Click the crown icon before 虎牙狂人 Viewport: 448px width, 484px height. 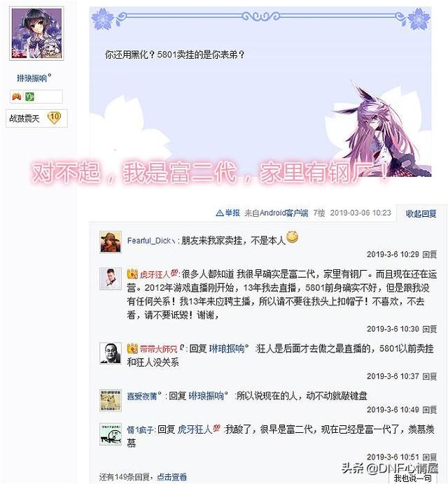click(132, 273)
